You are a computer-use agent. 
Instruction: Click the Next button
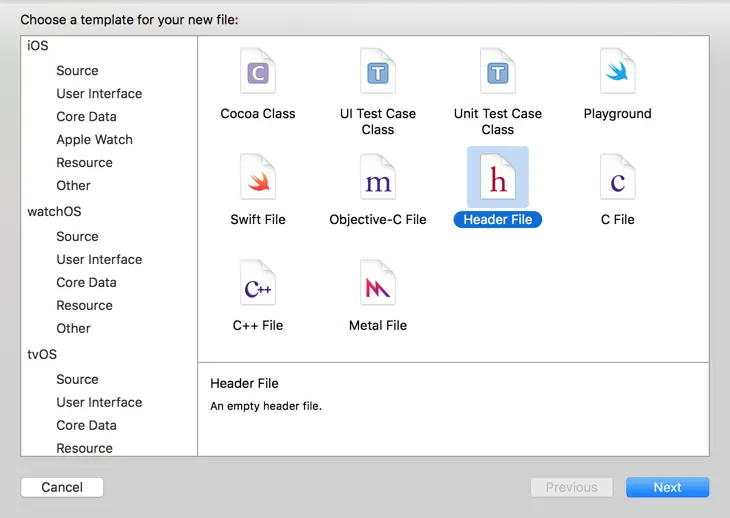tap(667, 487)
